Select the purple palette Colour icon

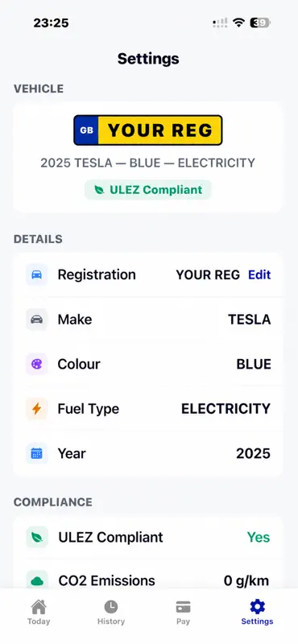(36, 364)
